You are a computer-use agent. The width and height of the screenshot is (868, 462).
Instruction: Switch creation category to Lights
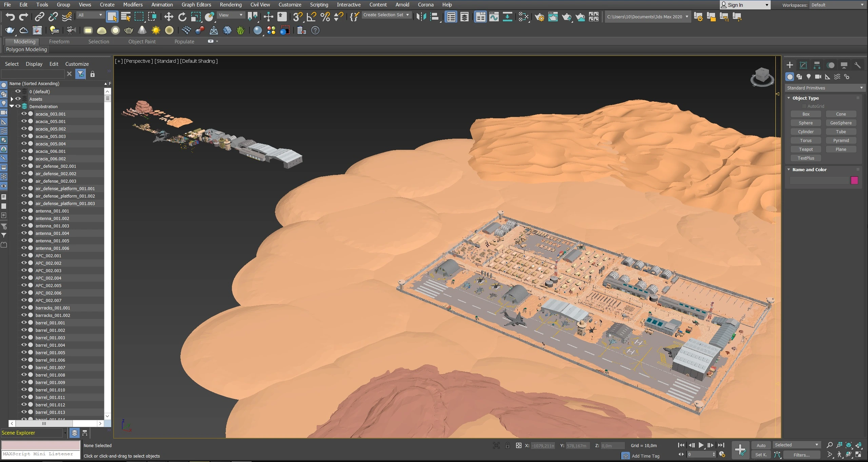point(809,77)
